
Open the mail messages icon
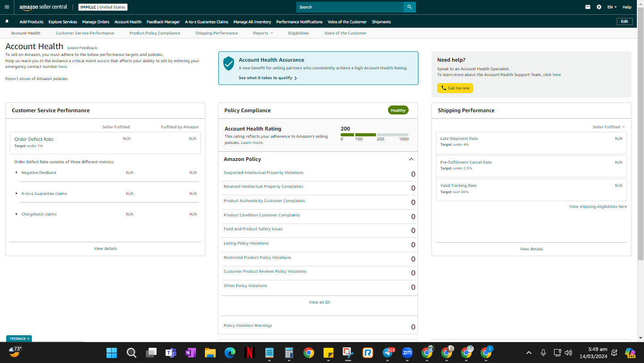(588, 7)
